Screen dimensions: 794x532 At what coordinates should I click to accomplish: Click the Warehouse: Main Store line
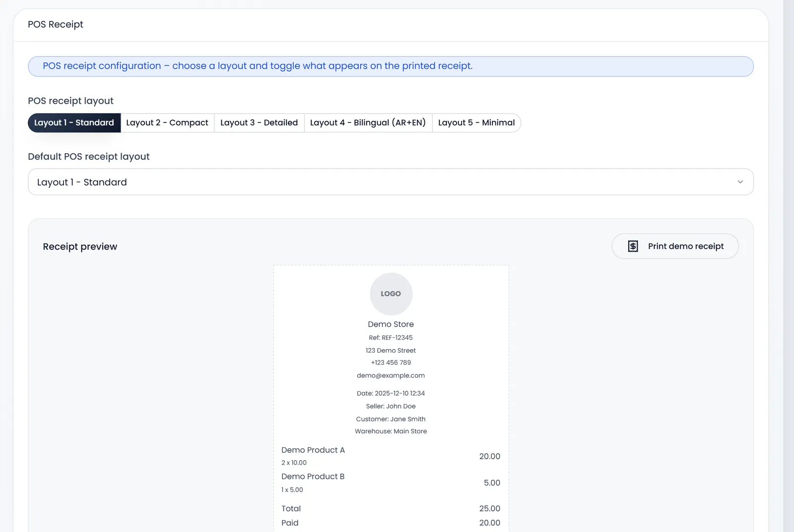pos(391,431)
